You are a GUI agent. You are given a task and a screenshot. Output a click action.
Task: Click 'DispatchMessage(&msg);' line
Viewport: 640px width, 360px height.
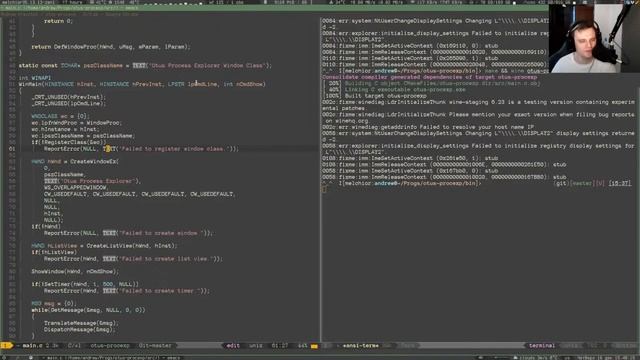tap(79, 330)
